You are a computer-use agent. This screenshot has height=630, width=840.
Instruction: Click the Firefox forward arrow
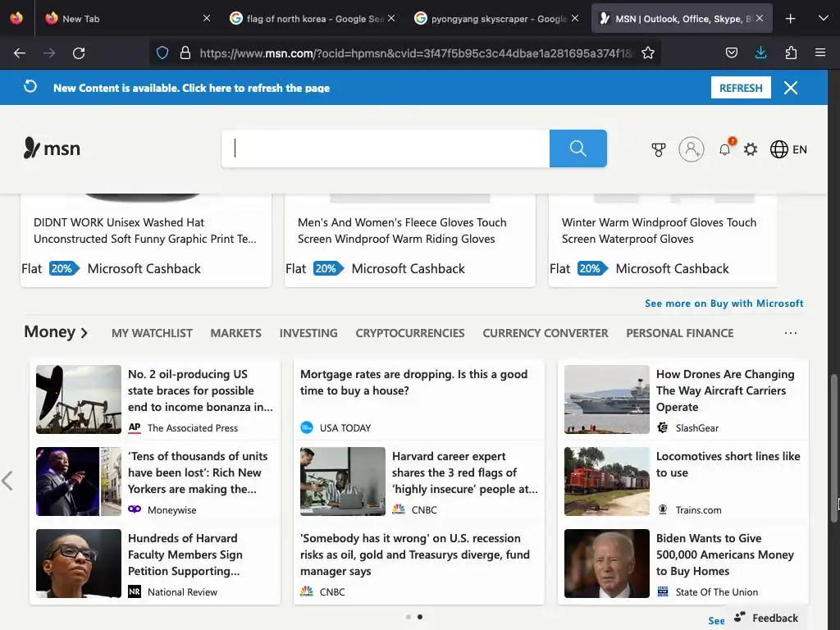click(x=49, y=53)
